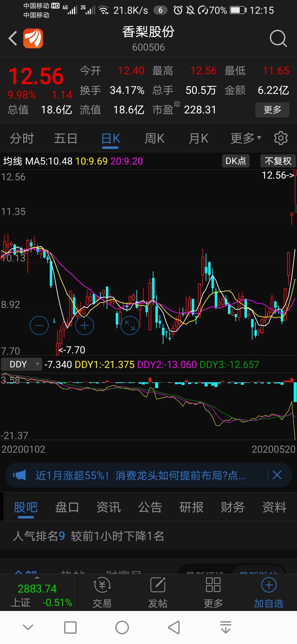Screen dimensions: 297x644
Task: Open the 盘口 tab
Action: [x=67, y=507]
